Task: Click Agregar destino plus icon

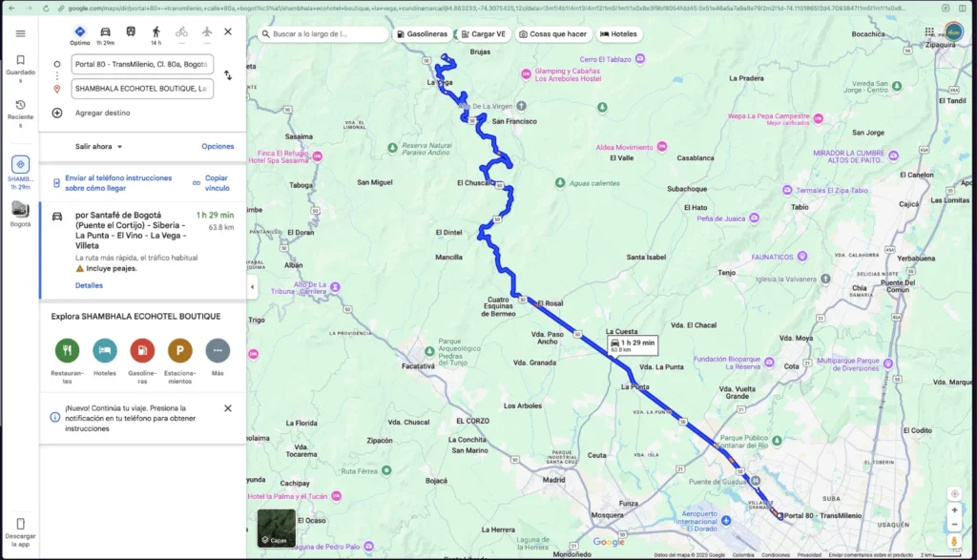Action: [x=56, y=113]
